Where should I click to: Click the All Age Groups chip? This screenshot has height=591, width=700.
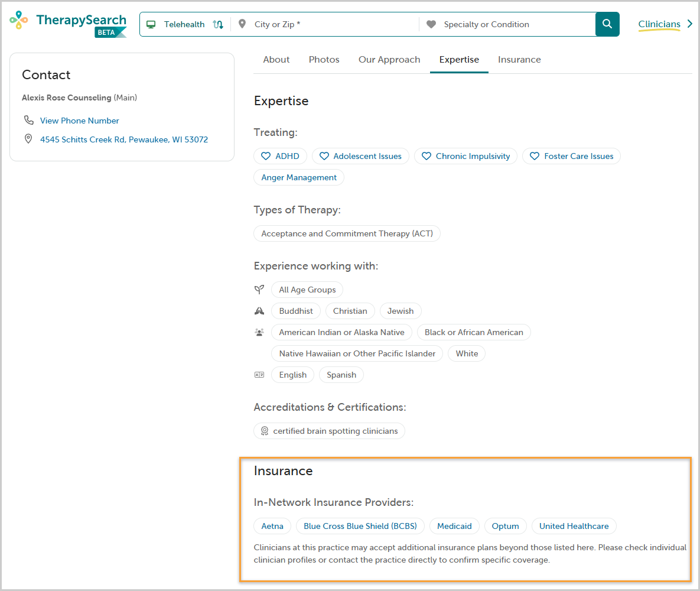coord(307,290)
